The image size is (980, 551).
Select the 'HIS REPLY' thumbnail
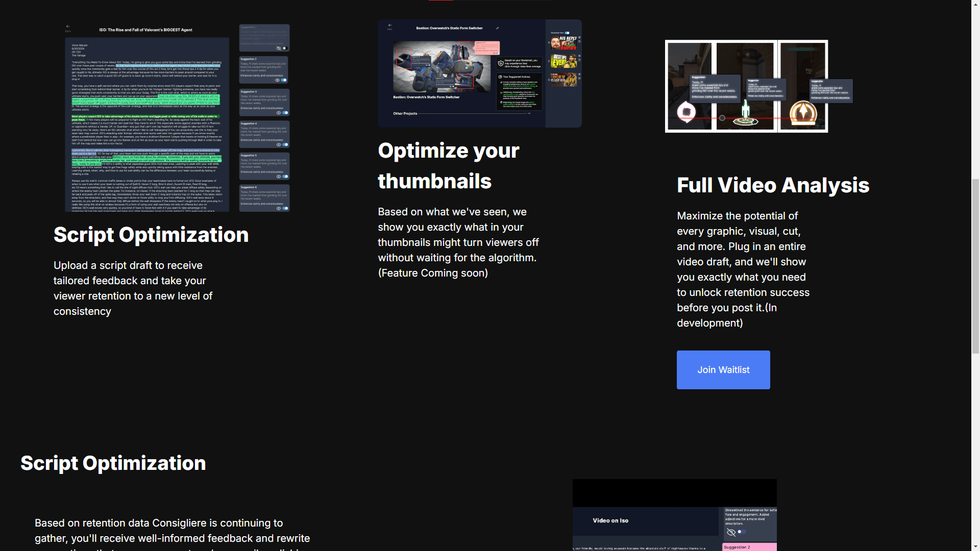coord(563,43)
